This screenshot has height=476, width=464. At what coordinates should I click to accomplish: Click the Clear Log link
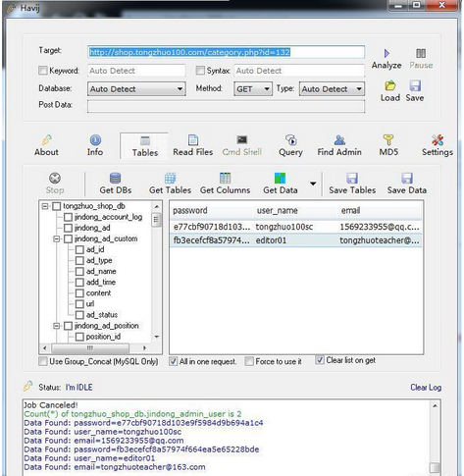pos(426,388)
